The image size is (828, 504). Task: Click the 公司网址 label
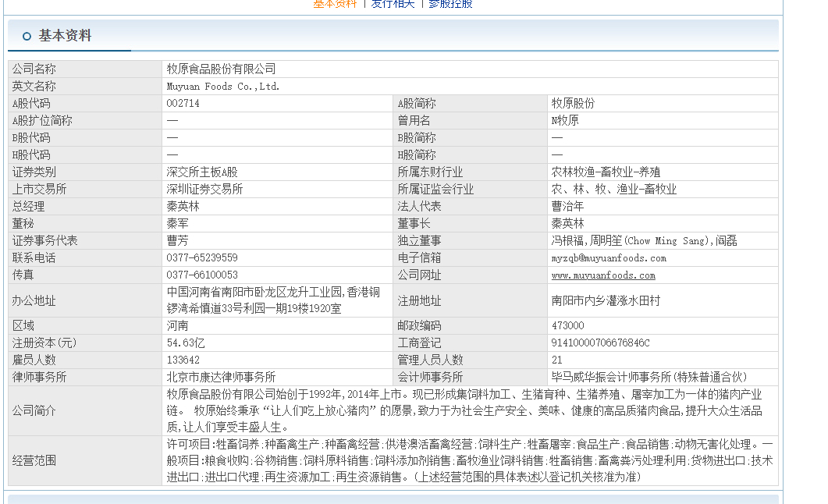[x=419, y=275]
